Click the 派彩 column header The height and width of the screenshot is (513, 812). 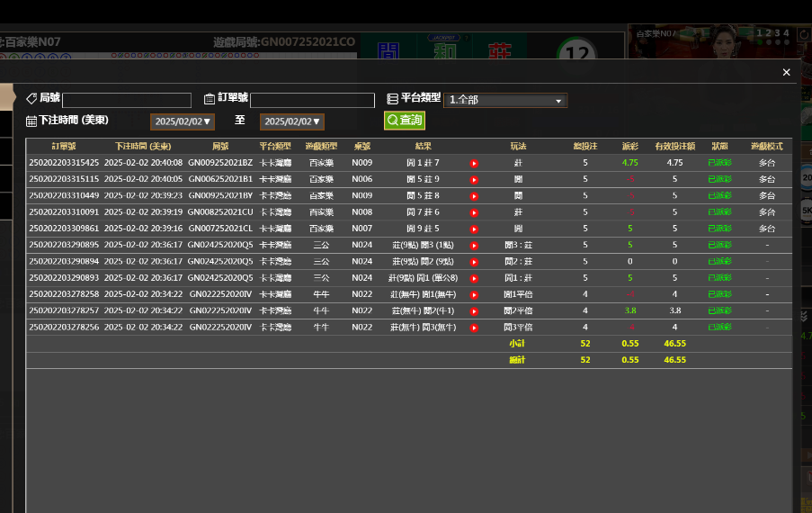coord(629,146)
